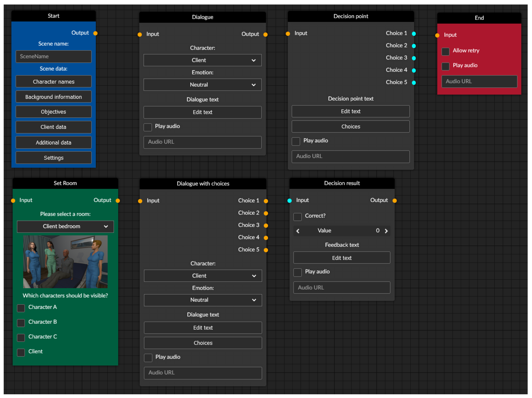Check the Correct? box in Decision result
Screen dimensions: 532x398
coord(298,217)
